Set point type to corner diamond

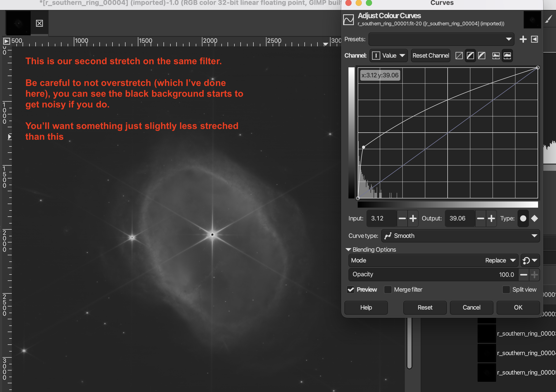(534, 218)
